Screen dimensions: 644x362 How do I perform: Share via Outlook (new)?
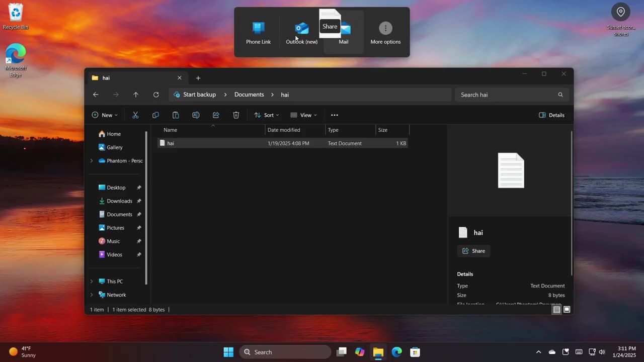301,32
